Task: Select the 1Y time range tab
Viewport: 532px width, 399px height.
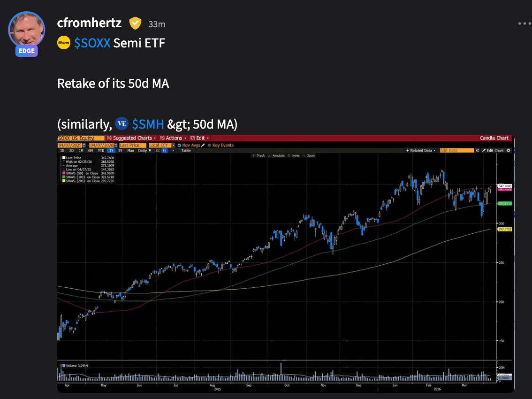Action: point(111,150)
